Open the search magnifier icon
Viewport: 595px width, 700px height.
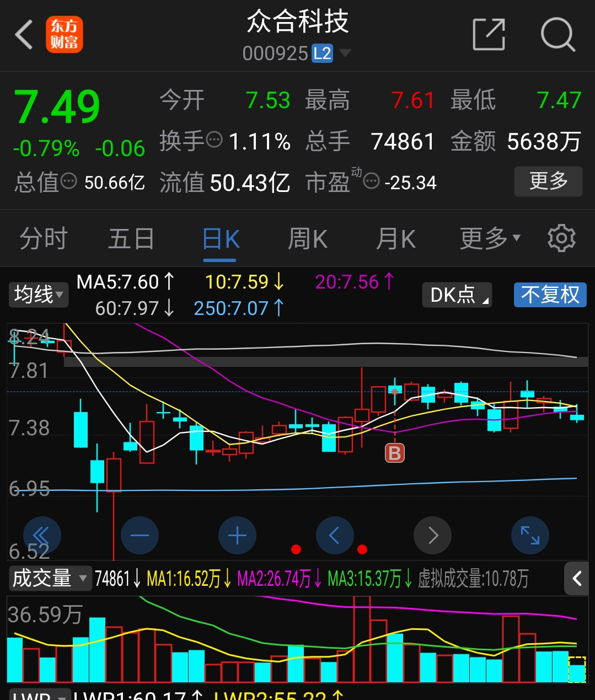pos(558,34)
